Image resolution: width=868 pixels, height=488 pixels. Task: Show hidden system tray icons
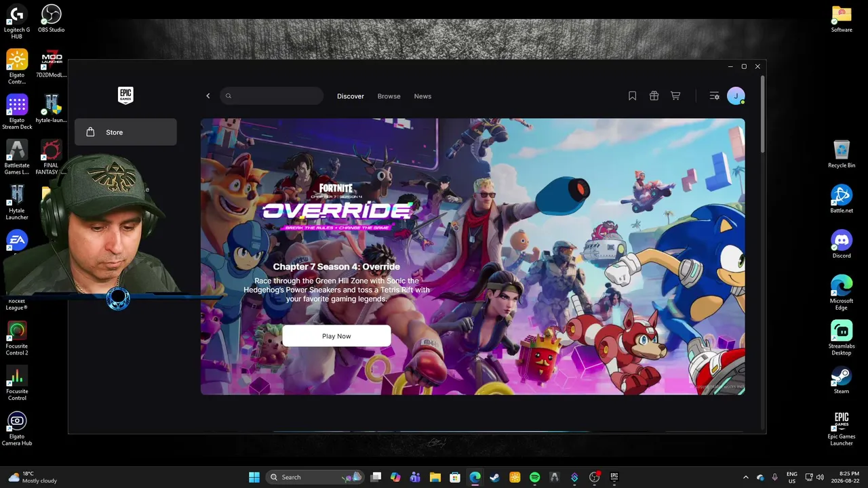click(746, 477)
